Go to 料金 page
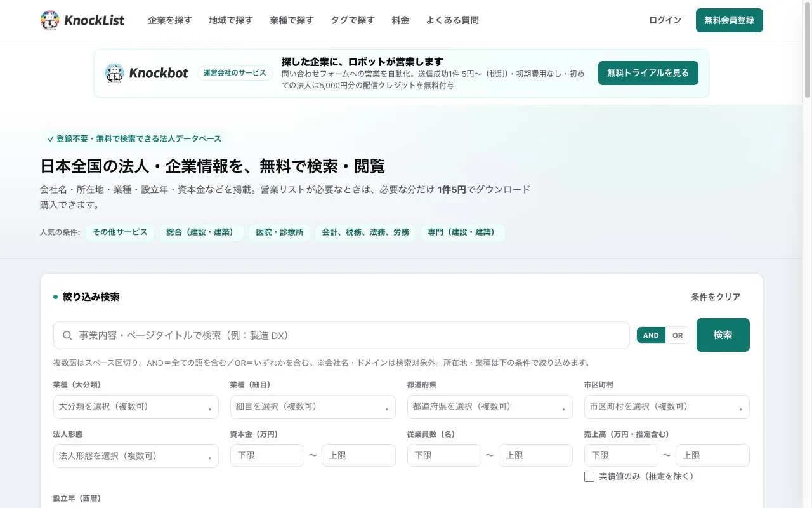This screenshot has width=812, height=508. 400,20
